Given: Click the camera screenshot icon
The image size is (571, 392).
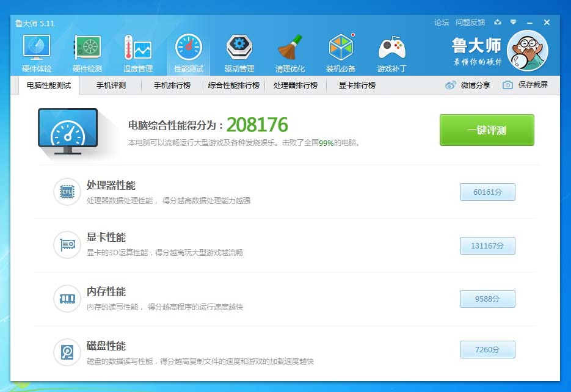Looking at the screenshot, I should [x=507, y=85].
